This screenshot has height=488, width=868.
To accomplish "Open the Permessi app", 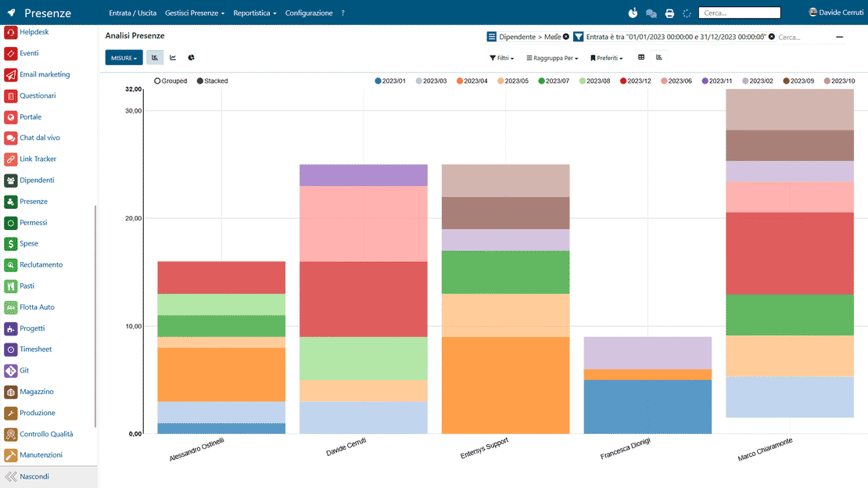I will 26,223.
